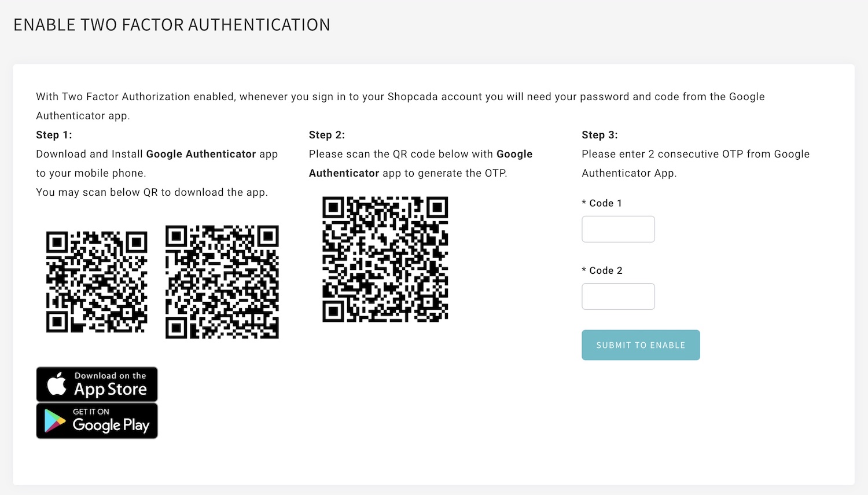Click the Apple logo on App Store badge
The height and width of the screenshot is (495, 868).
pos(56,384)
